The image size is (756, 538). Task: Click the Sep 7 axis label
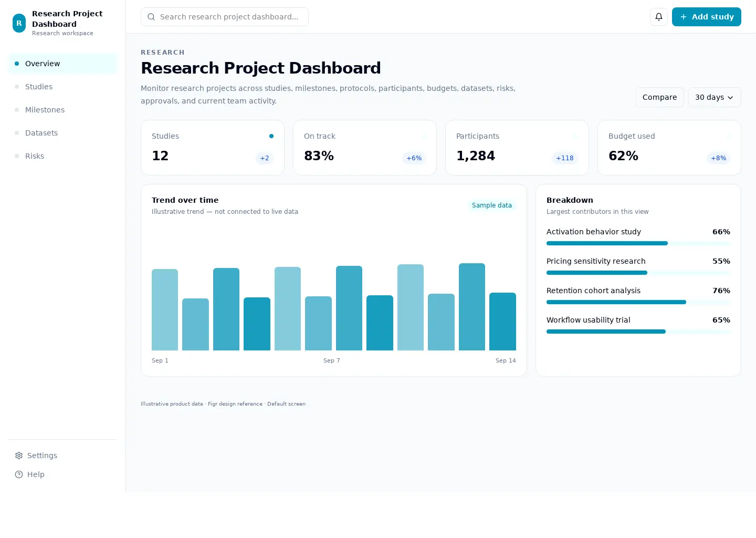(x=332, y=360)
